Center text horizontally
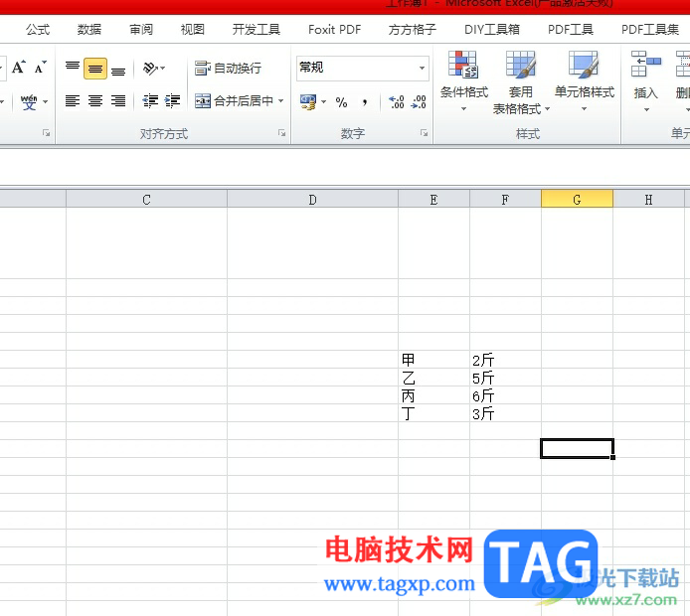Viewport: 690px width, 616px height. click(95, 101)
